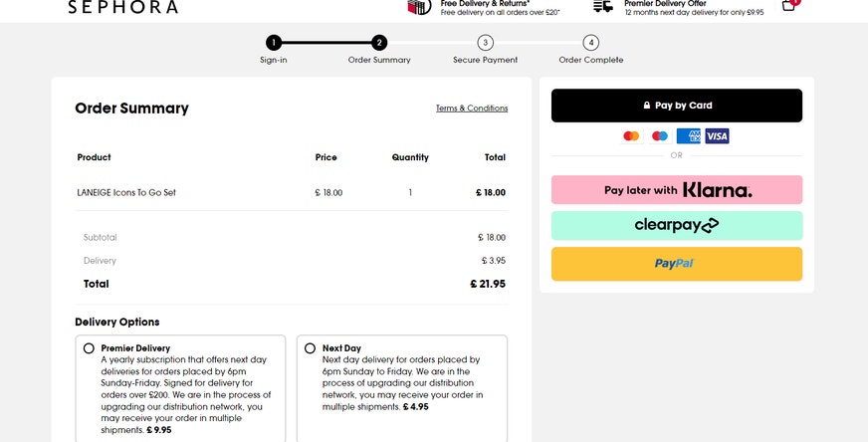Click the Delivery Options heading

tap(117, 322)
